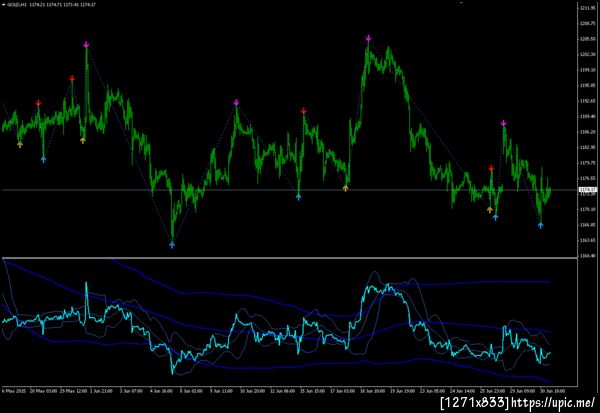The width and height of the screenshot is (600, 413).
Task: Click red down arrow above the 25 Jun spike
Action: click(x=491, y=168)
